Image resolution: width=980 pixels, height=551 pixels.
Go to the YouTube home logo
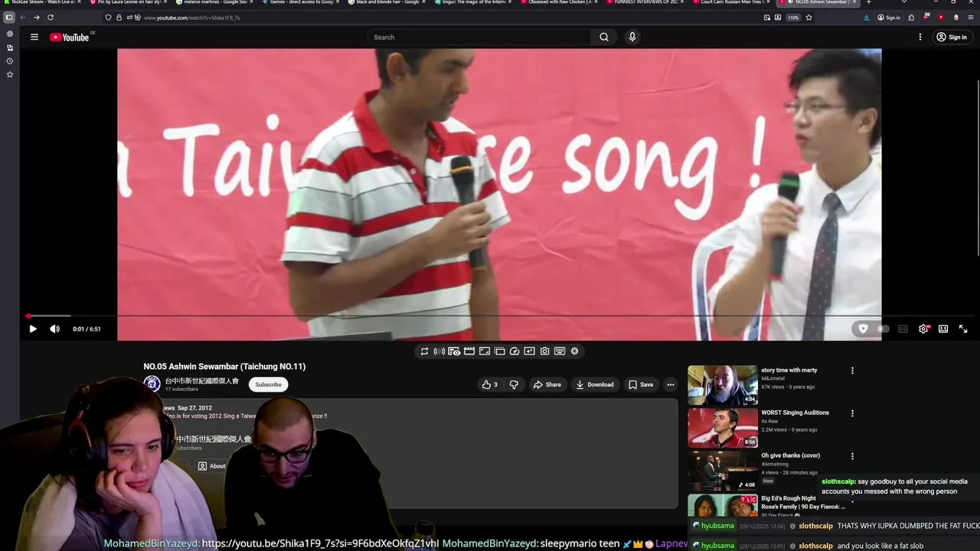[70, 37]
